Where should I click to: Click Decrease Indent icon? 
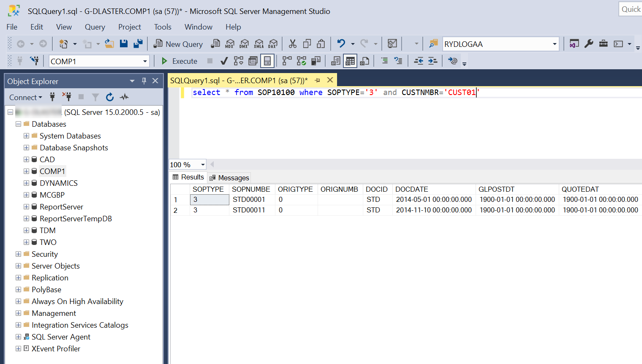pos(419,61)
